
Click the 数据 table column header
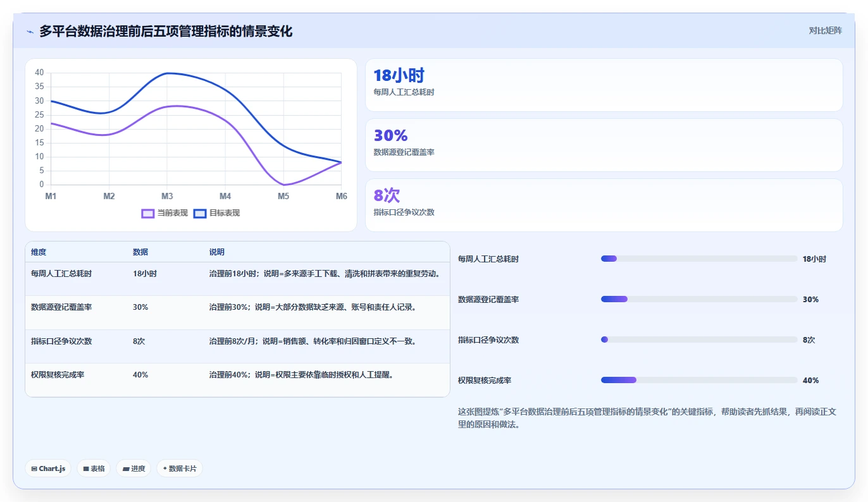(x=140, y=252)
